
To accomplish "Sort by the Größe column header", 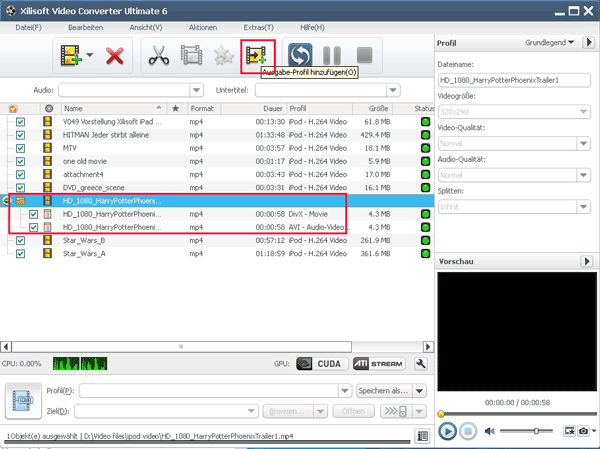I will (372, 108).
